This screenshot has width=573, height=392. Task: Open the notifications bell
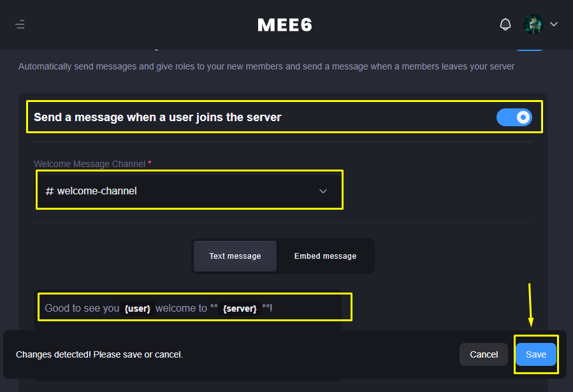(505, 24)
